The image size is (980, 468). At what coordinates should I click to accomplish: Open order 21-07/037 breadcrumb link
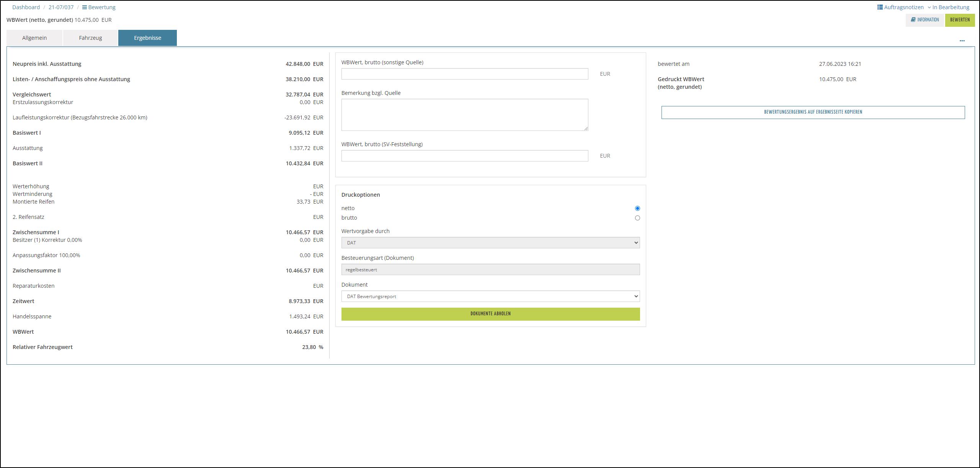pyautogui.click(x=61, y=7)
